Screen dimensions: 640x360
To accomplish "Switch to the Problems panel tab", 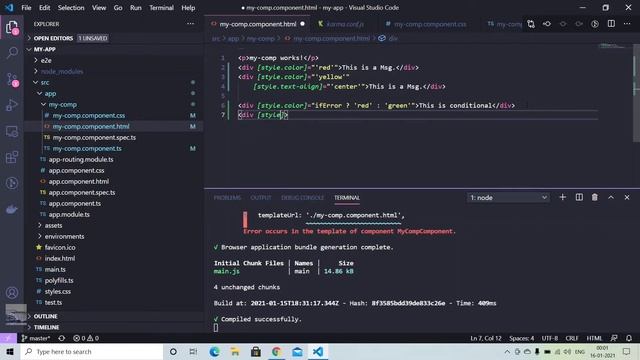I will click(x=227, y=198).
